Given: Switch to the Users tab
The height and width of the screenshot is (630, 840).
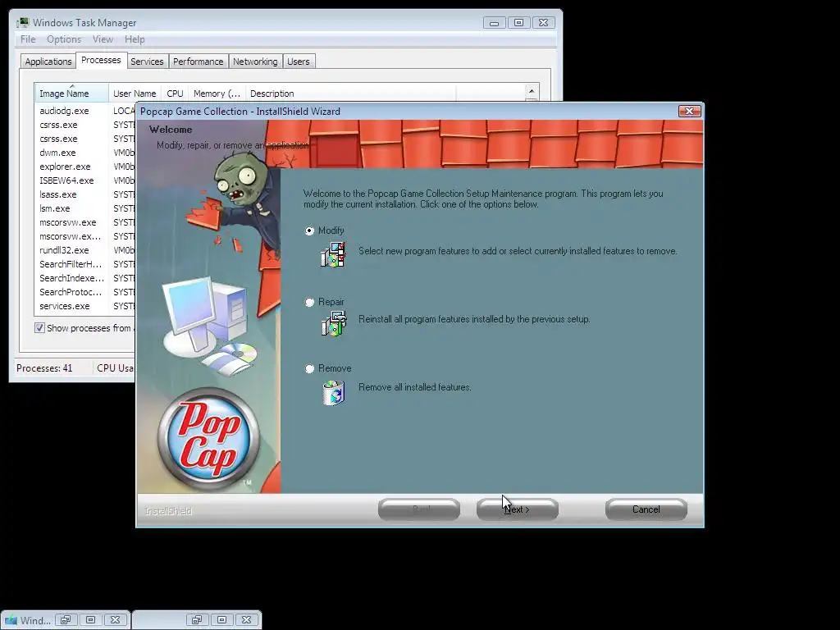Looking at the screenshot, I should click(299, 62).
